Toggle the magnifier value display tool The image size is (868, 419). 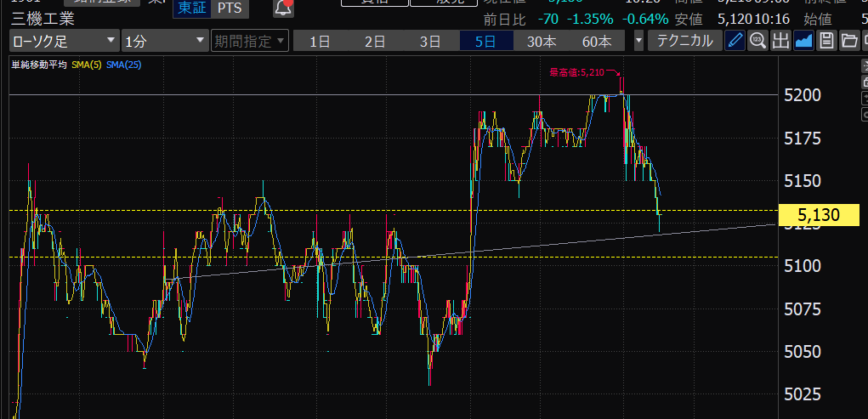(757, 41)
